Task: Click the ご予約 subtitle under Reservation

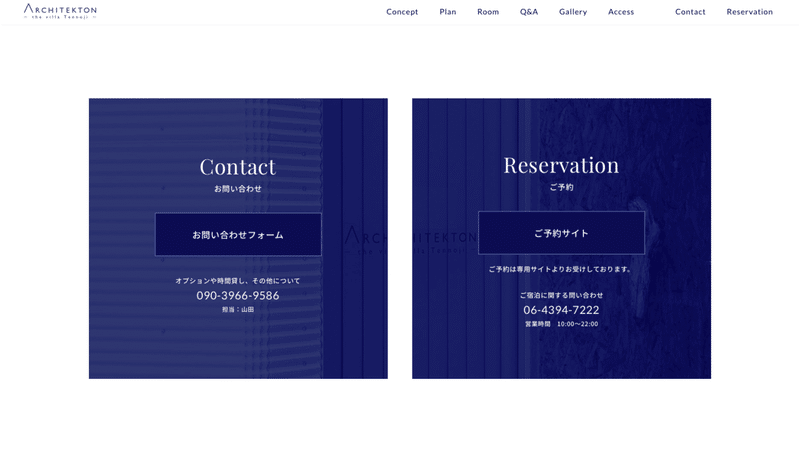Action: tap(561, 187)
